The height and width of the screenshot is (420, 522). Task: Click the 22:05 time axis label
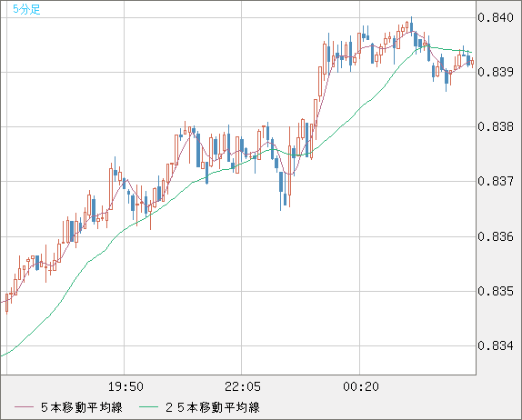[243, 386]
